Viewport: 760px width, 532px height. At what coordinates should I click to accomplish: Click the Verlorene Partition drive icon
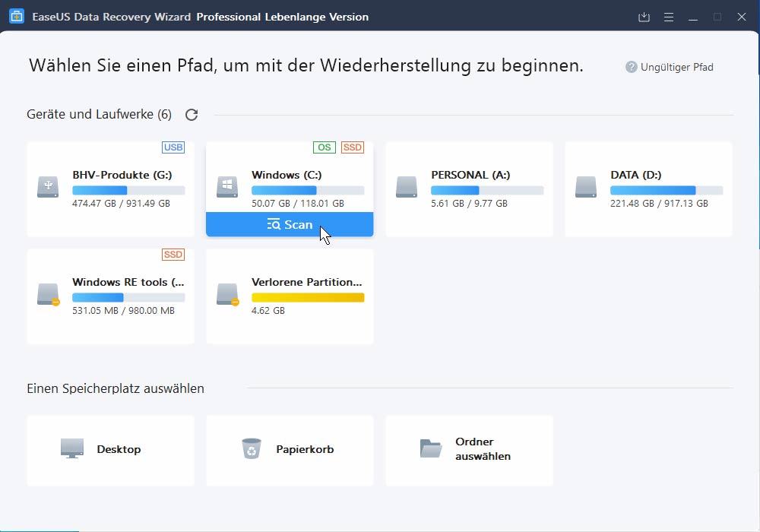227,294
